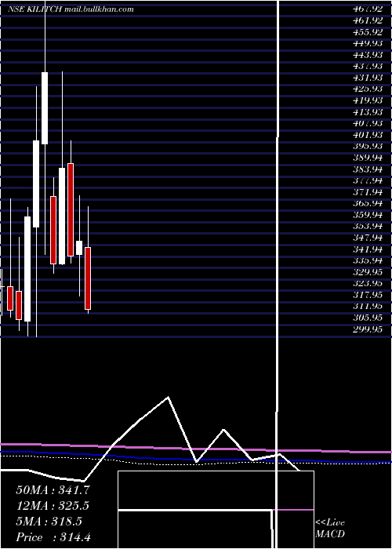This screenshot has height=549, width=392.
Task: Click the 401.93 price level label
Action: point(367,135)
